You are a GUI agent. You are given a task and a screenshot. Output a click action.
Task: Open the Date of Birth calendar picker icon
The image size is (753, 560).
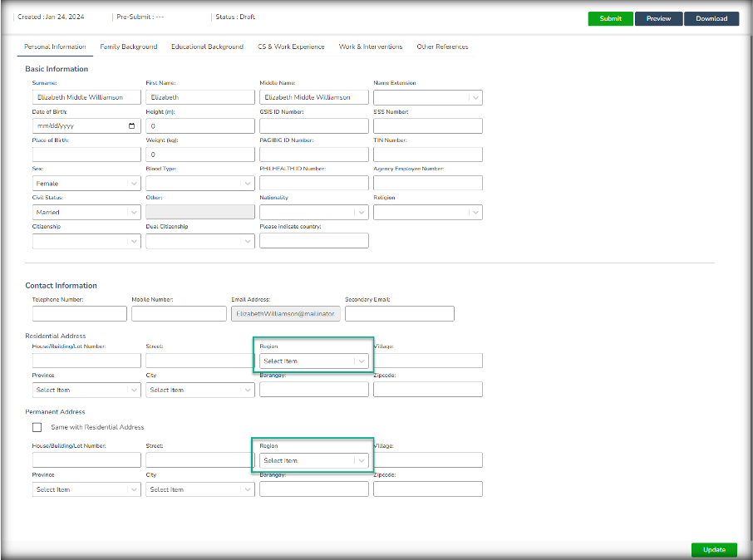(x=132, y=126)
